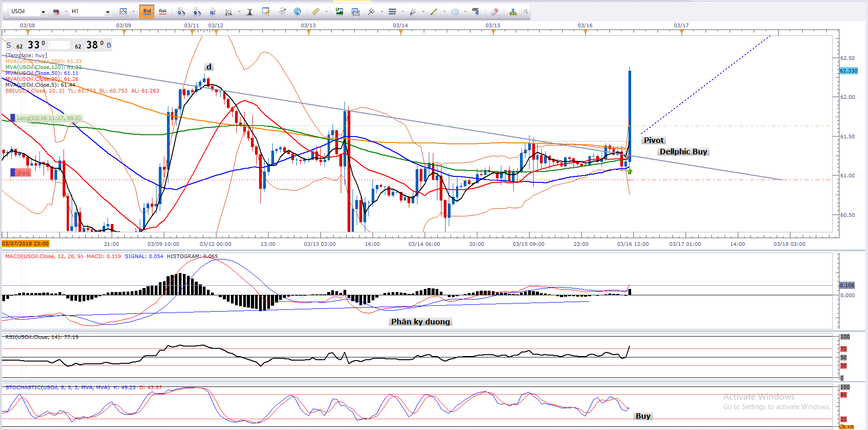Click the eraser tool icon
This screenshot has height=430, width=868.
[494, 12]
